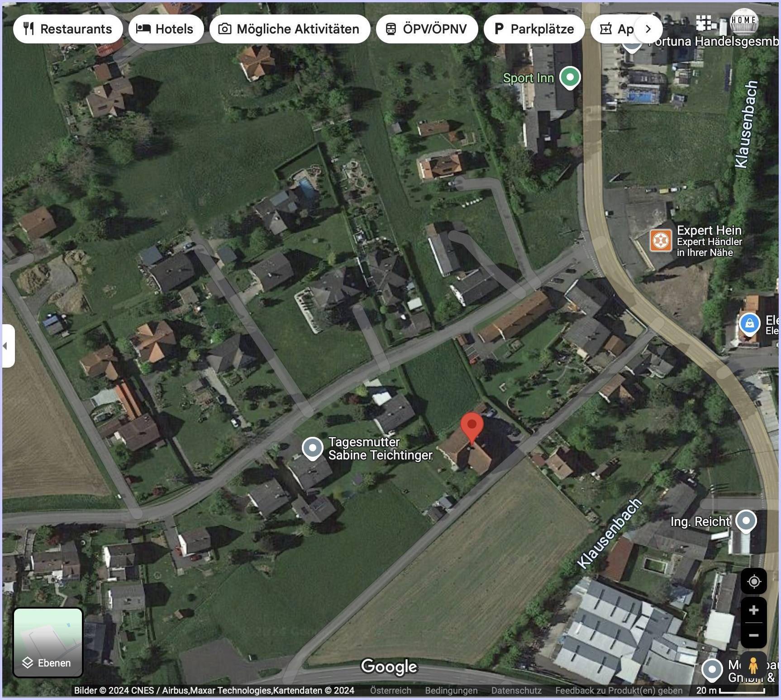Open the HOME profile avatar

744,21
